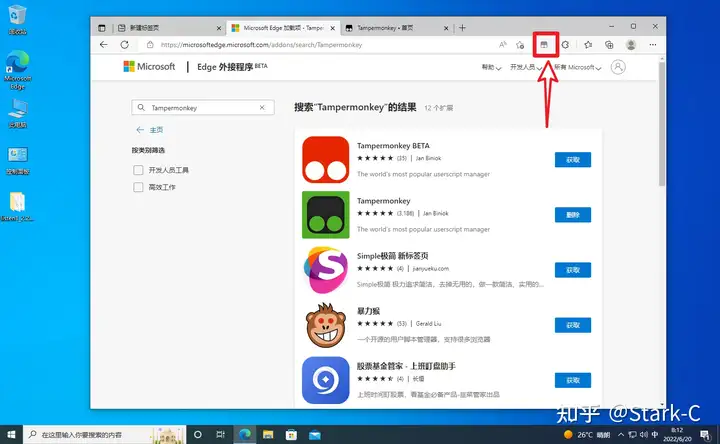The height and width of the screenshot is (444, 720).
Task: Focus the add-ons search input field
Action: pos(203,107)
